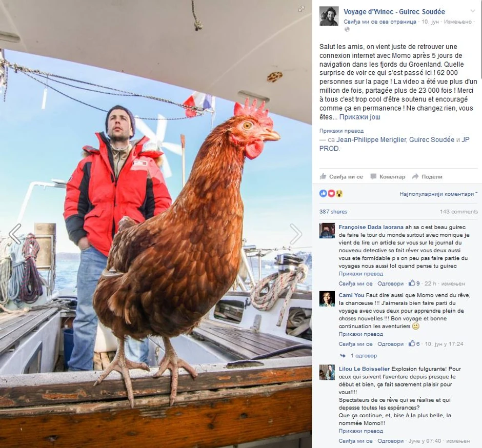Click the globe privacy icon under the page name
This screenshot has height=448, width=482.
[x=347, y=30]
